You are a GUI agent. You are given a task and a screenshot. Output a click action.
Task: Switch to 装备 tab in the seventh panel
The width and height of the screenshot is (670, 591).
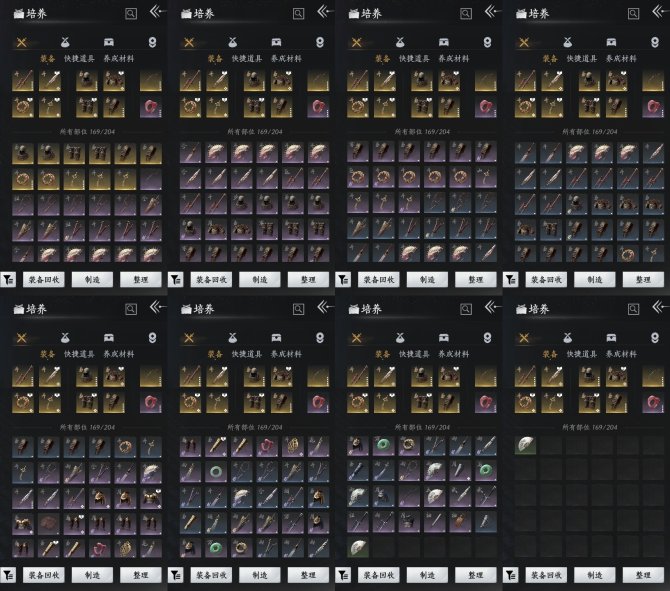coord(382,354)
